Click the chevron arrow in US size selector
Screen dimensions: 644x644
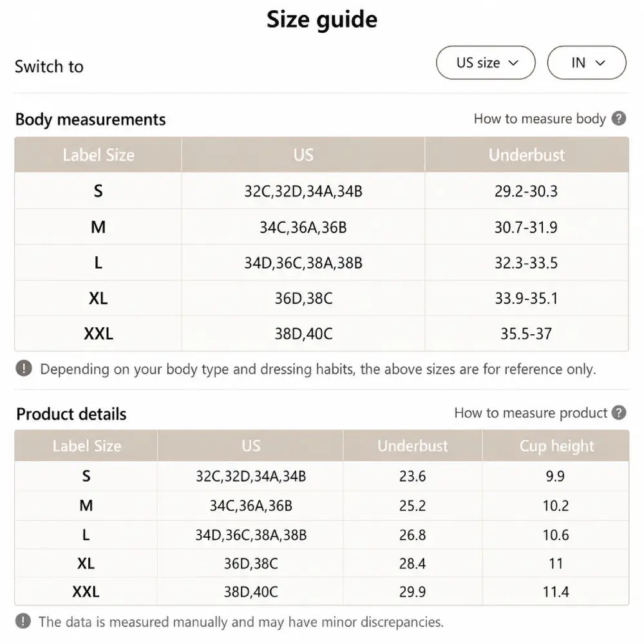(x=513, y=63)
